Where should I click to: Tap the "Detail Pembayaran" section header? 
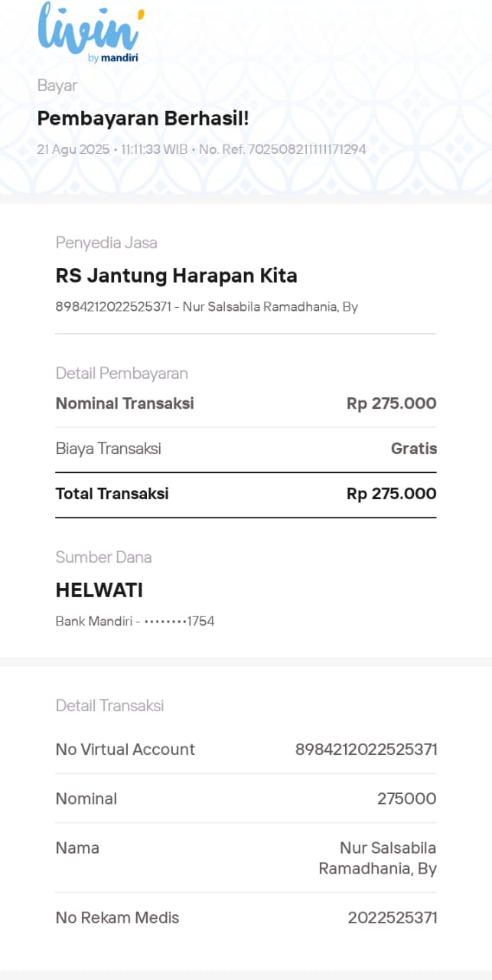point(122,374)
